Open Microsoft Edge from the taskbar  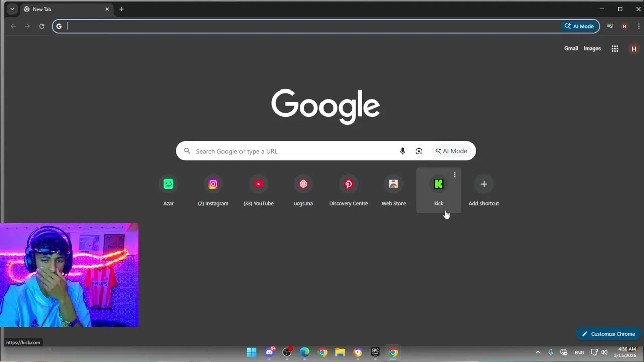coord(305,352)
